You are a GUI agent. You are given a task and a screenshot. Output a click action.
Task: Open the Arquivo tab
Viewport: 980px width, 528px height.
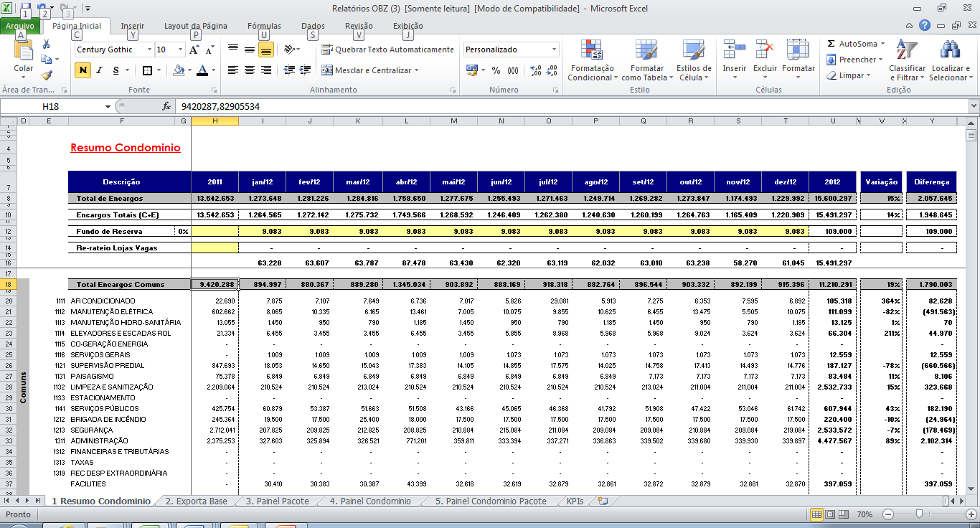pos(20,26)
